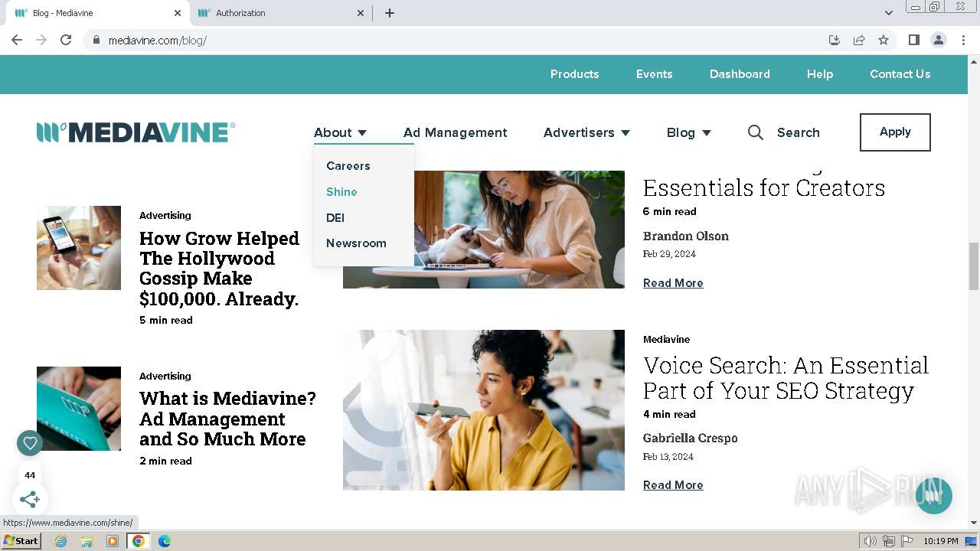The image size is (980, 551).
Task: Click the browser forward arrow
Action: click(41, 40)
